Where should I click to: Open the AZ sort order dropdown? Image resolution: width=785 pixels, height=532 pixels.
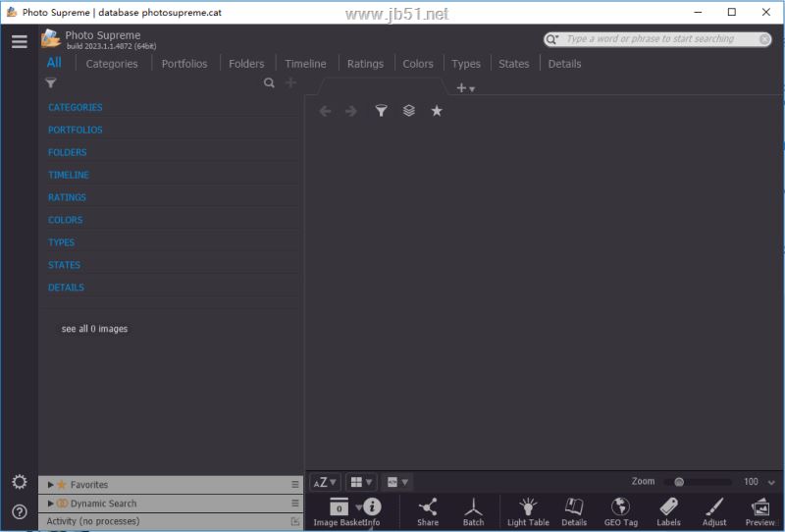(x=325, y=482)
